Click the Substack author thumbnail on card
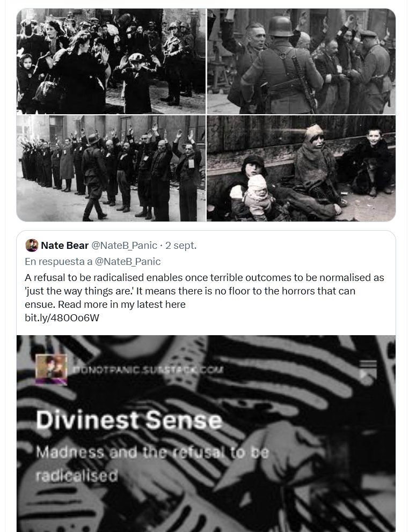Screen dimensions: 409x532 52,369
